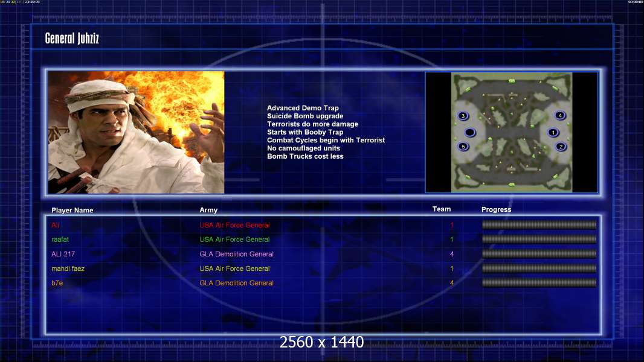
Task: Click team number in raafat's row
Action: (452, 240)
